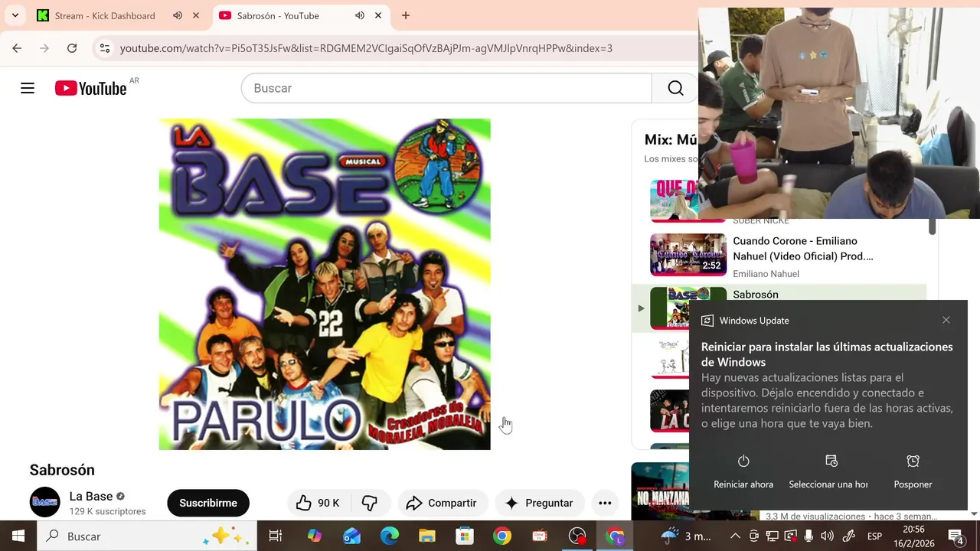The height and width of the screenshot is (551, 980).
Task: Focus the YouTube Buscar search field
Action: click(x=446, y=88)
